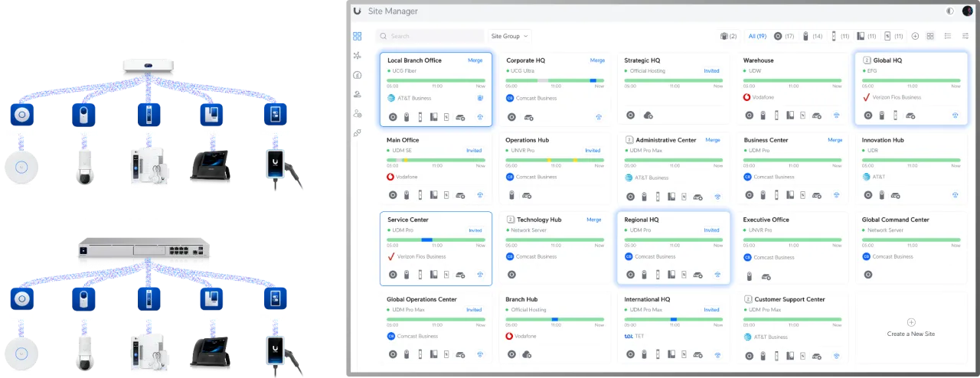This screenshot has height=378, width=980.
Task: Click the UniFi logo beside Site Manager
Action: pos(358,11)
